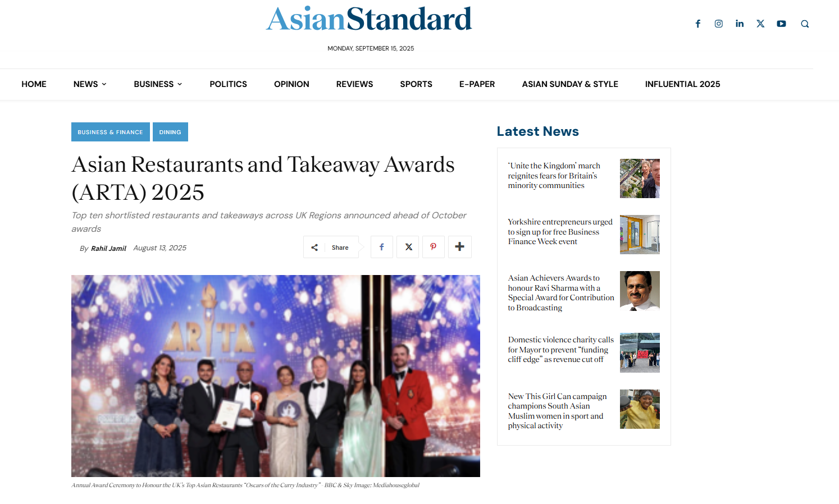The image size is (839, 504).
Task: Select the DINING category tag
Action: 170,132
